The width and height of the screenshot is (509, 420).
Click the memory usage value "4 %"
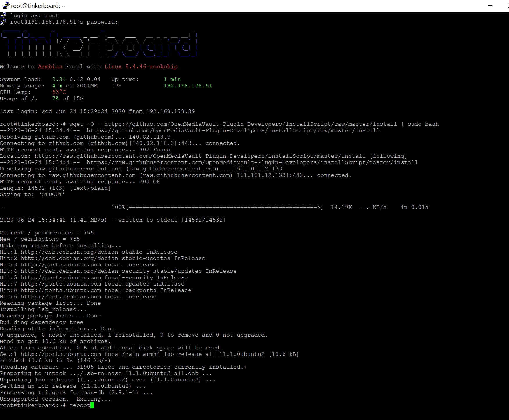[x=57, y=86]
